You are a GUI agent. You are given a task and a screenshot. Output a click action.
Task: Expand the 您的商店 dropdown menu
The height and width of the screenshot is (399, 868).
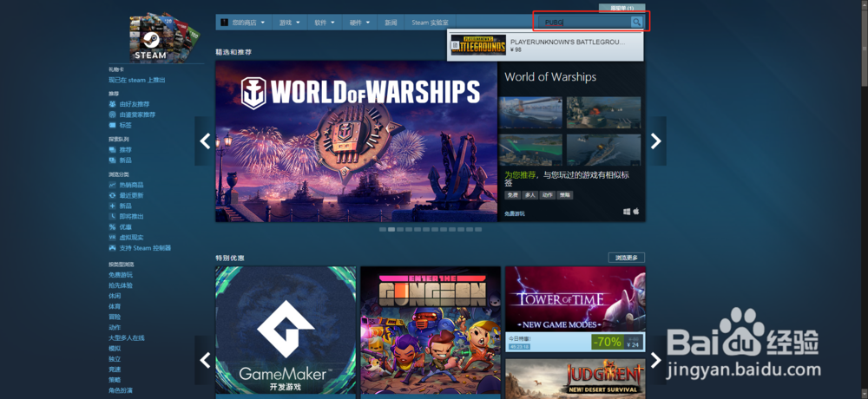(243, 23)
